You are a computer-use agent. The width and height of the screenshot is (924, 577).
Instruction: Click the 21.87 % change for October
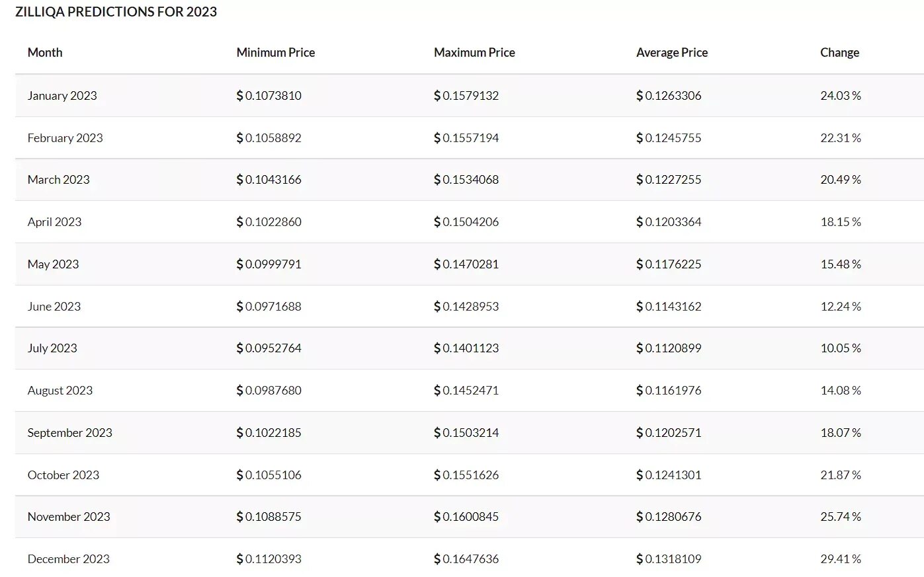coord(840,475)
